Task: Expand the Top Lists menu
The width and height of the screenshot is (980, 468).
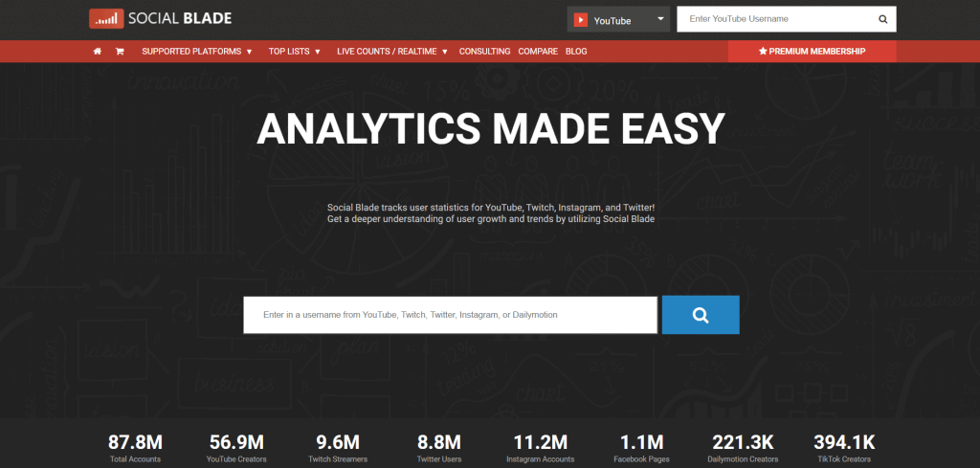Action: pyautogui.click(x=295, y=52)
